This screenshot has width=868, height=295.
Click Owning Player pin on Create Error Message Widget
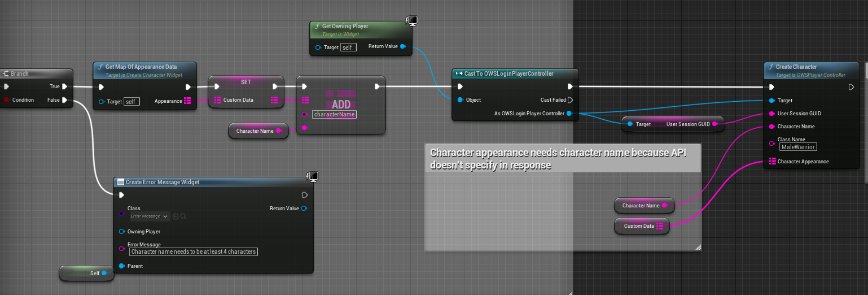point(121,232)
